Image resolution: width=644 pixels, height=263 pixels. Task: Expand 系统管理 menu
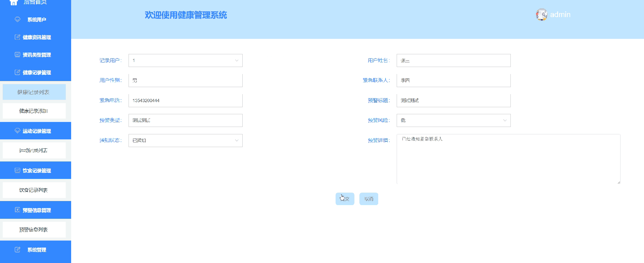tap(36, 250)
